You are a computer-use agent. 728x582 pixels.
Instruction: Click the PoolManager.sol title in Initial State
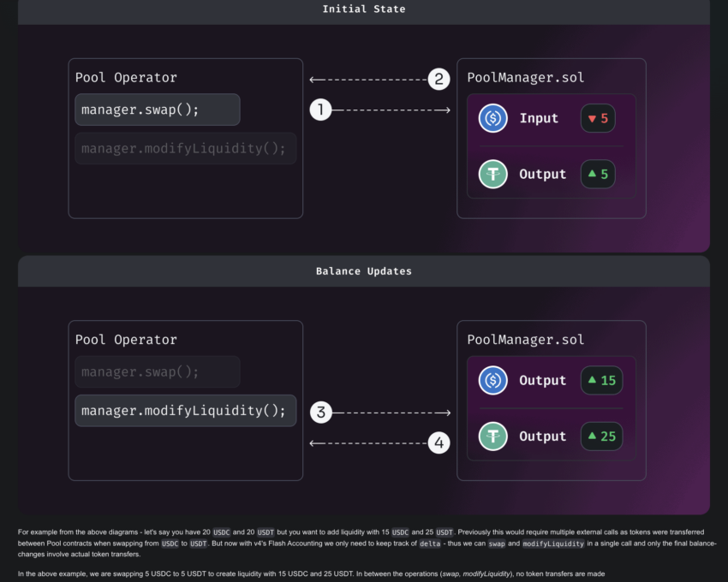526,78
